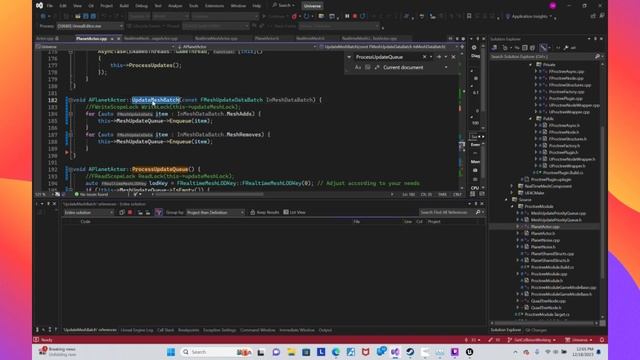This screenshot has width=640, height=360.
Task: Toggle Match Case in the find box
Action: pyautogui.click(x=358, y=67)
